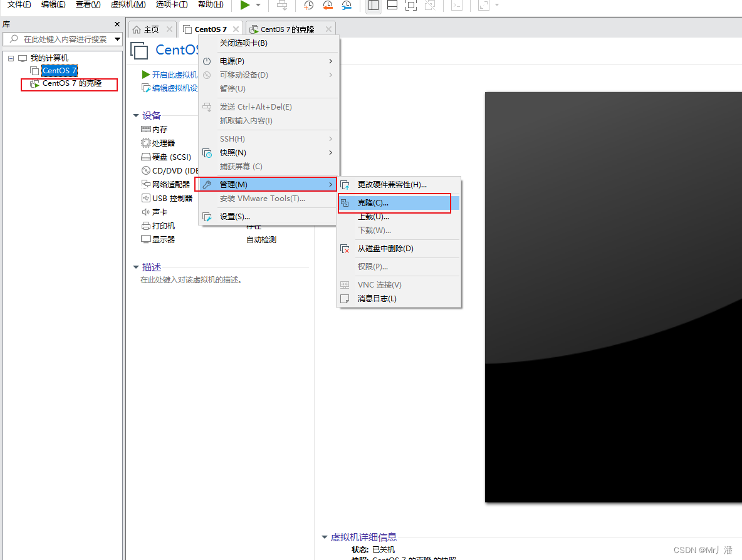Click the stretch guest display toolbar icon
The image size is (742, 560).
pyautogui.click(x=484, y=5)
